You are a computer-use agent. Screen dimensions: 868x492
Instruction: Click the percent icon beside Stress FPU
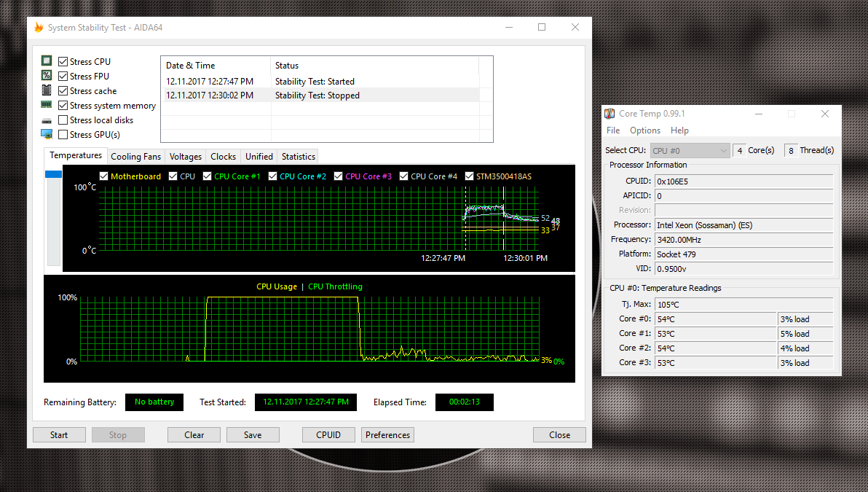[47, 75]
